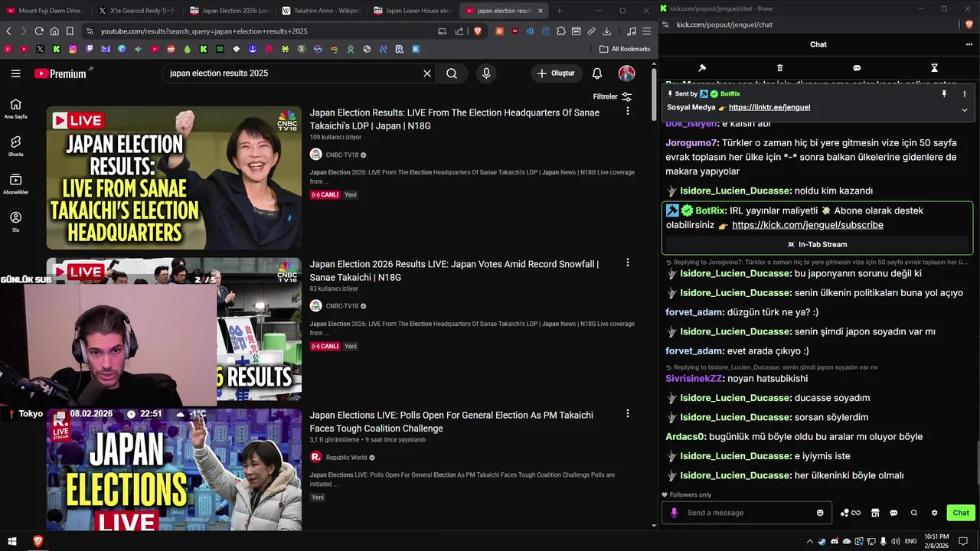Click purple microphone in chat input
Screen dimensions: 980x551
[x=675, y=513]
